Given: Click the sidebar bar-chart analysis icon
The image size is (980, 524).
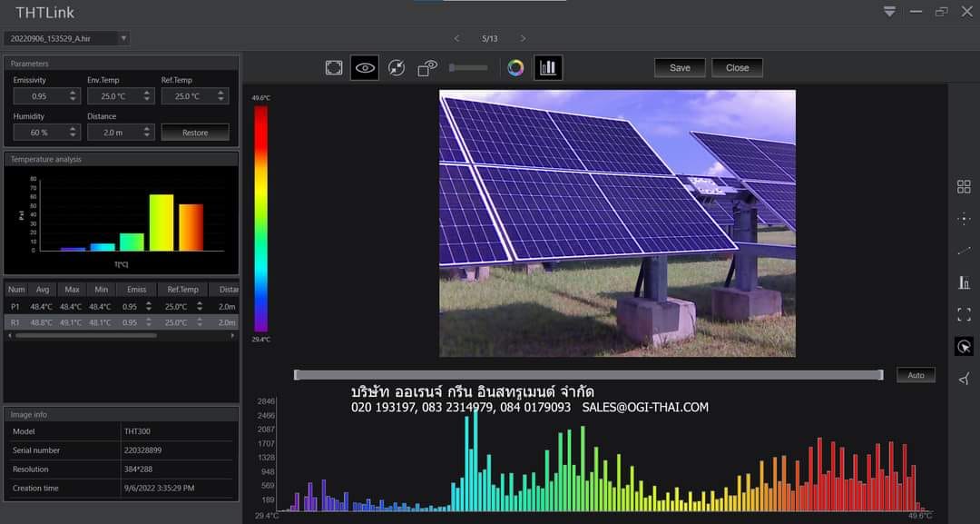Looking at the screenshot, I should 964,282.
